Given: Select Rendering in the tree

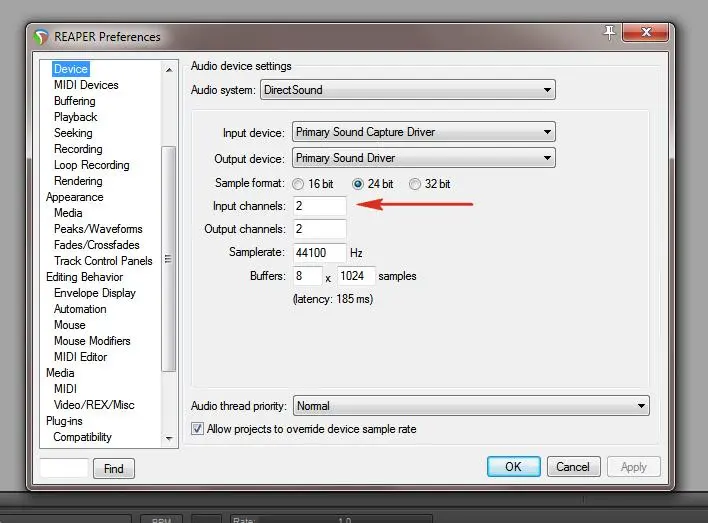Looking at the screenshot, I should click(x=78, y=181).
